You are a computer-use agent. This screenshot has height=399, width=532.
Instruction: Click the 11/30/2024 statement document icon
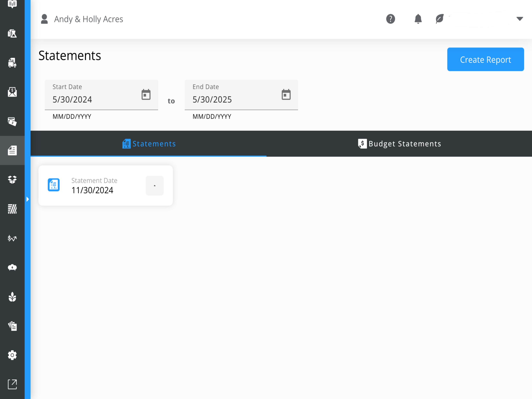point(54,185)
